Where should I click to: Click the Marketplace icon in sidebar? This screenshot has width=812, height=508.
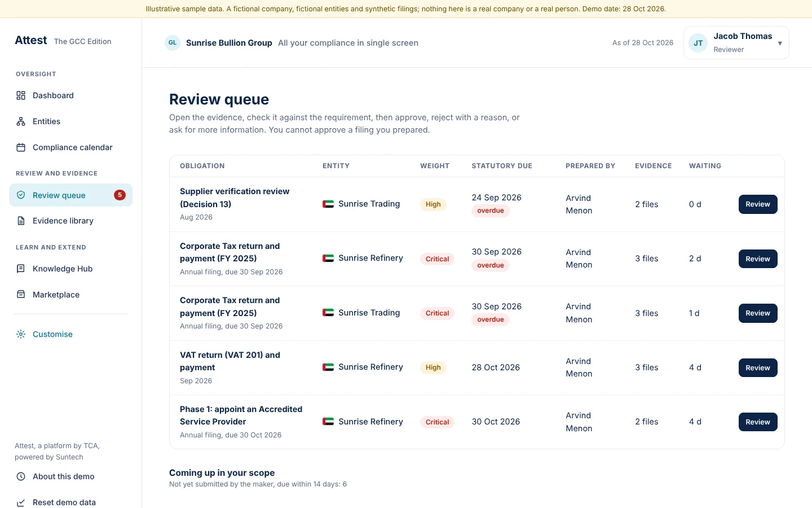click(x=21, y=295)
